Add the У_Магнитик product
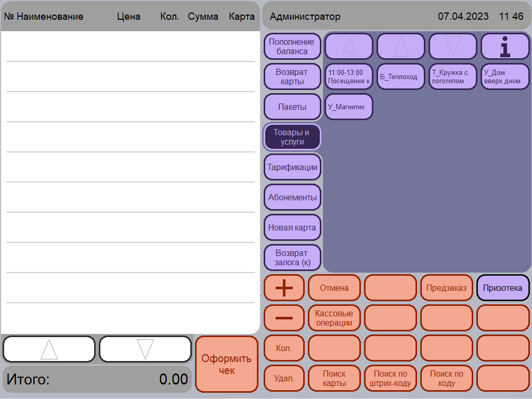532x399 pixels. (349, 107)
